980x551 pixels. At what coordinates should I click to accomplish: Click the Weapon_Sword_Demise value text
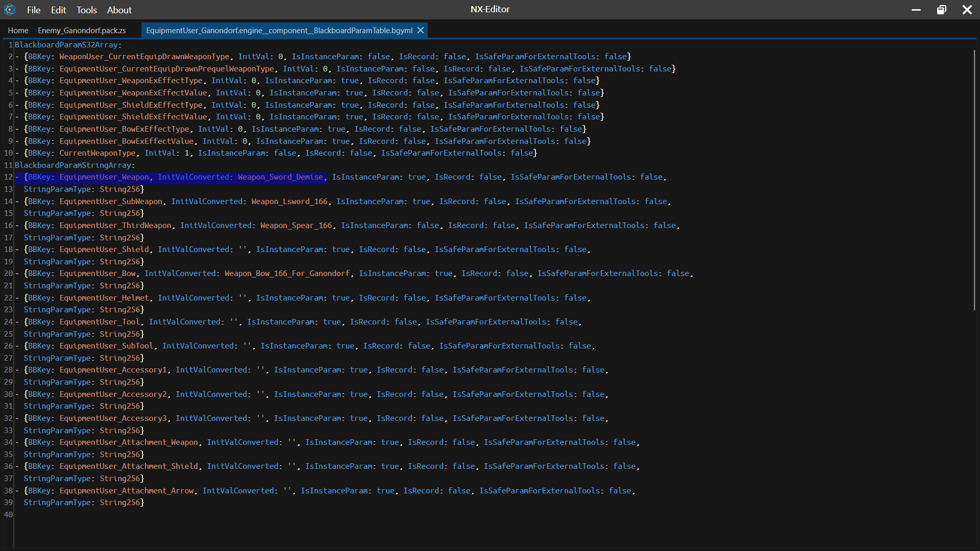coord(280,177)
